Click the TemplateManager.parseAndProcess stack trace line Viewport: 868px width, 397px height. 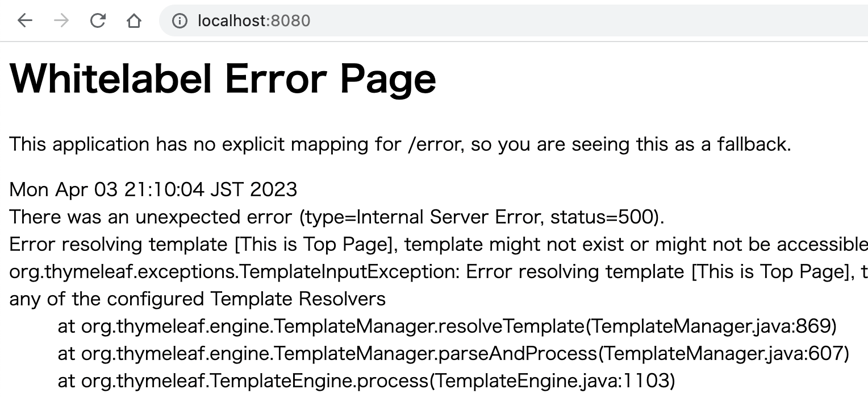453,353
